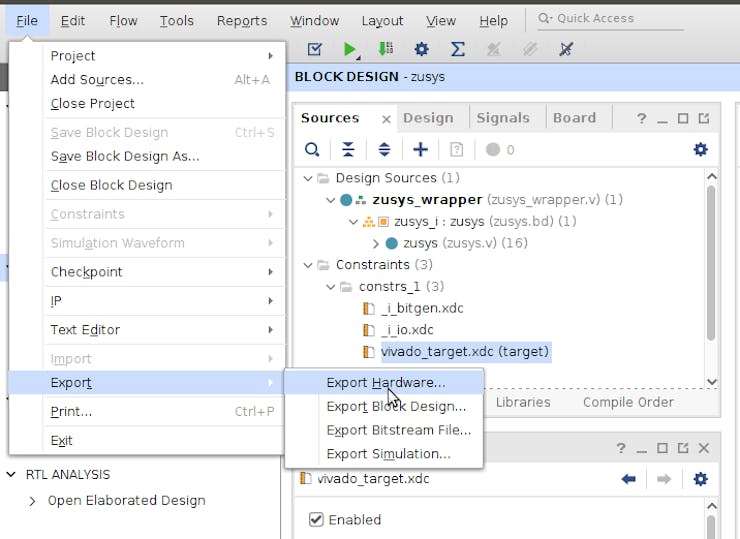
Task: Click the Run Synthesis green play icon
Action: coord(350,49)
